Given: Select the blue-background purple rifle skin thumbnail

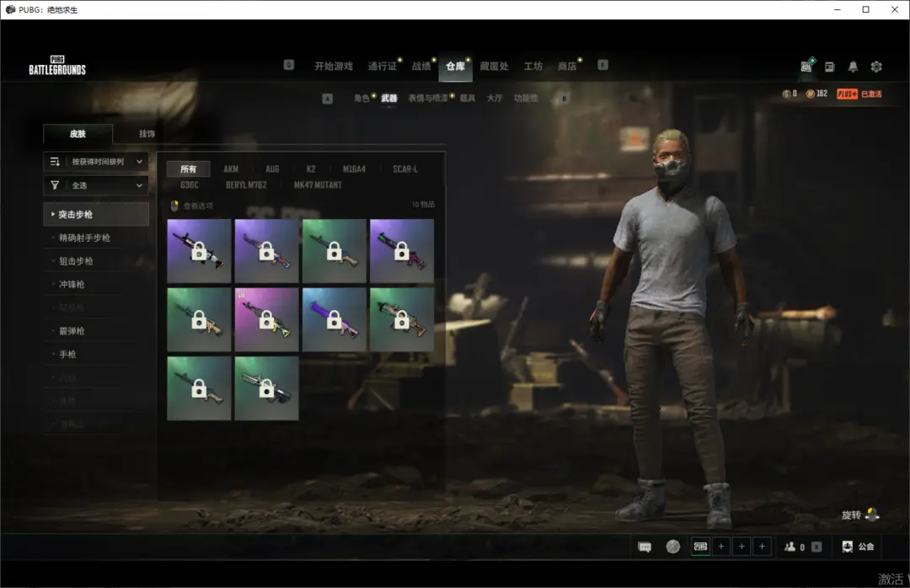Looking at the screenshot, I should 335,319.
